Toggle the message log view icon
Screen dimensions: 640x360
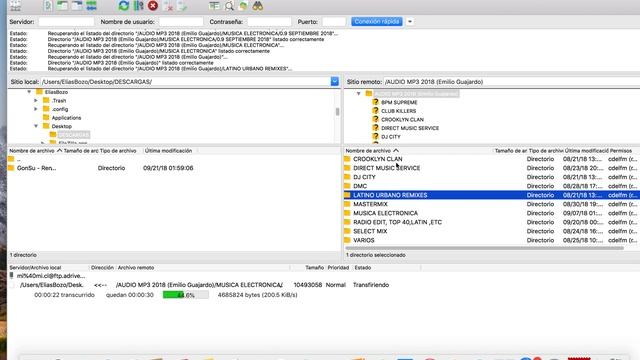click(48, 6)
